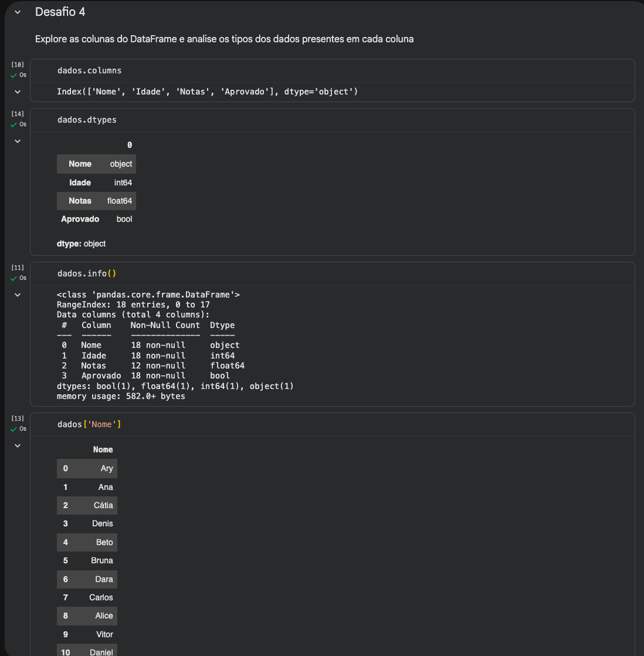
Task: Collapse the Desafio 4 section chevron
Action: pos(18,12)
